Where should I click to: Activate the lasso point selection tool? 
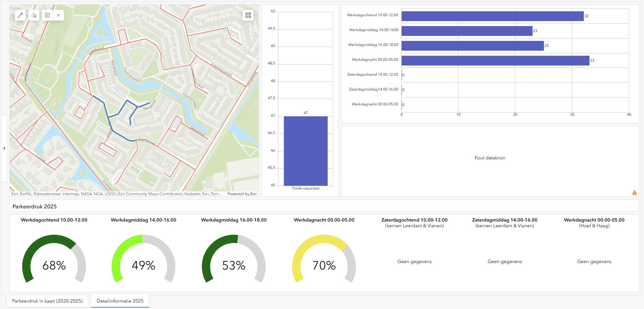click(x=34, y=15)
